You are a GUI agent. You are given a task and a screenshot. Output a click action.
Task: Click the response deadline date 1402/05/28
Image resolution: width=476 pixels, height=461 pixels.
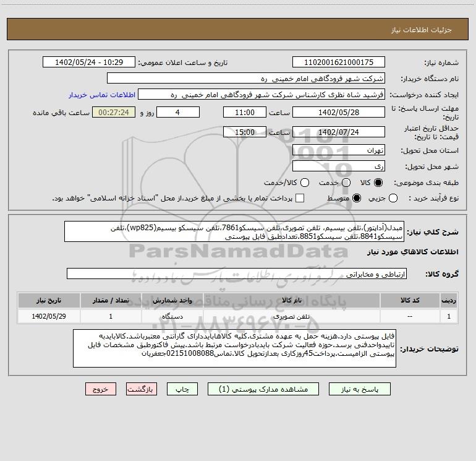(339, 112)
